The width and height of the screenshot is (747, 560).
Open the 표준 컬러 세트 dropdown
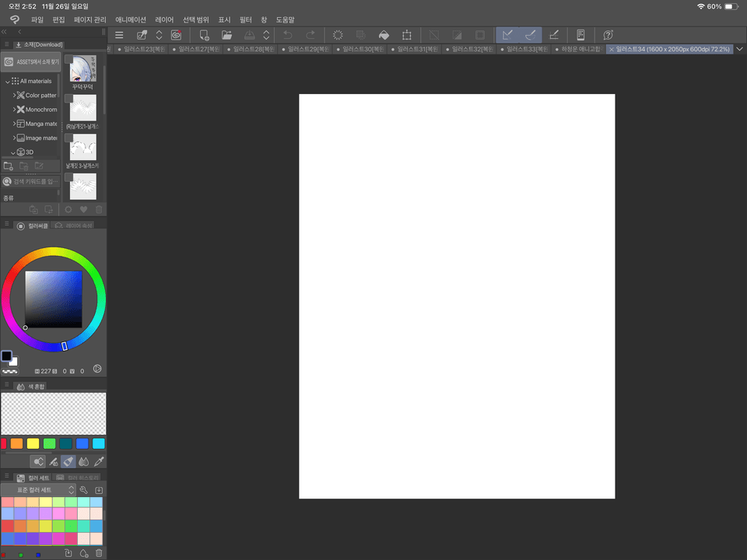(38, 490)
